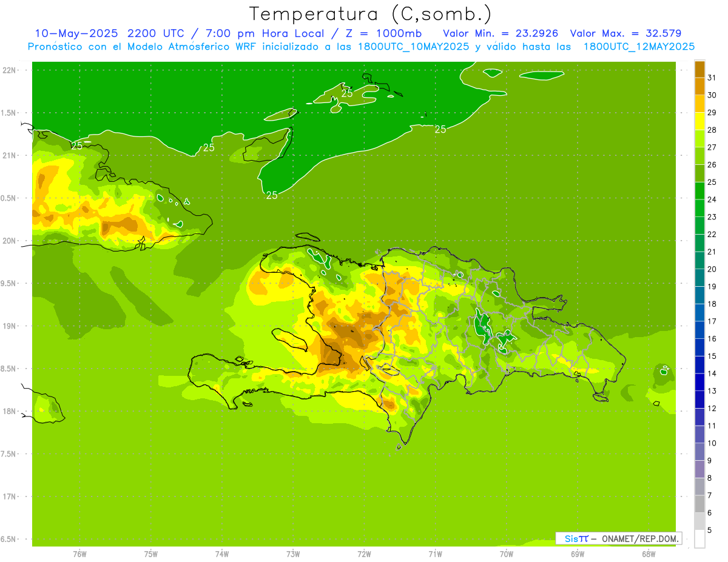
Task: Select "Valor Min. = 23.2926" in header
Action: [x=501, y=33]
